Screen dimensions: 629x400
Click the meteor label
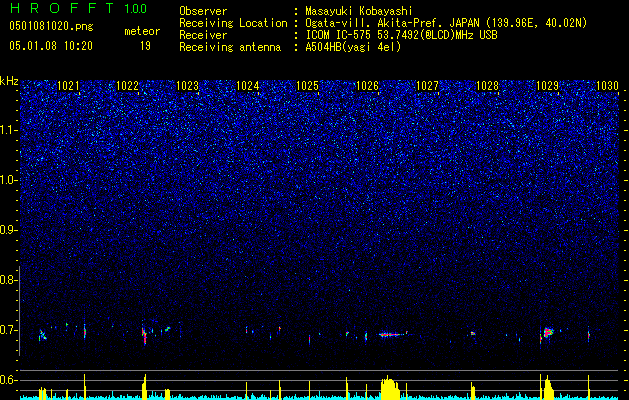pyautogui.click(x=142, y=31)
